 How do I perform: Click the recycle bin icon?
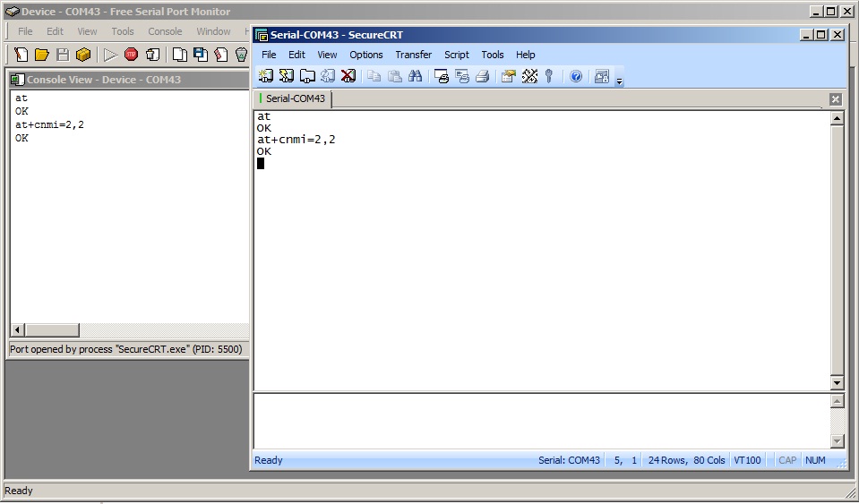coord(242,55)
